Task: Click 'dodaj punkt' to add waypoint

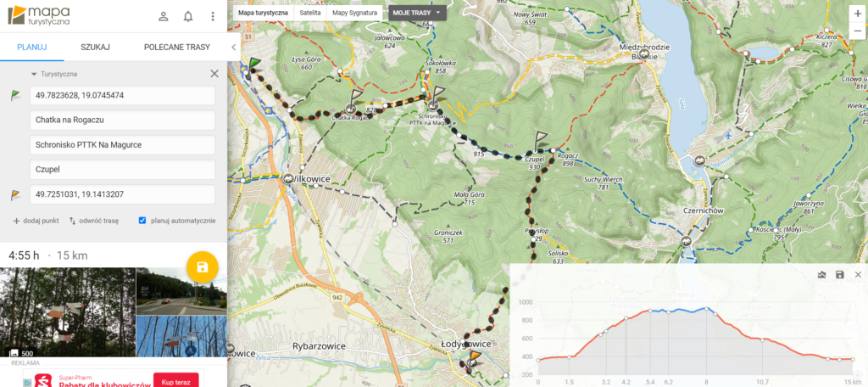Action: pos(36,220)
